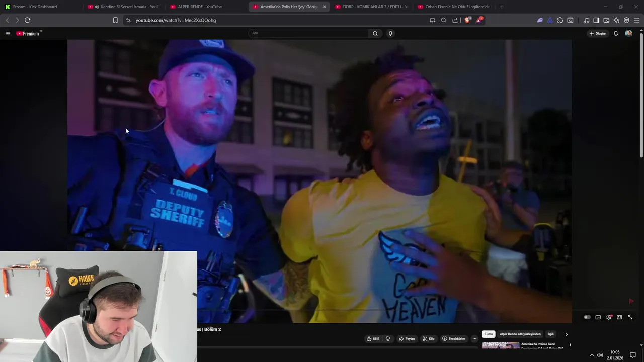Open the taskbar clock 10:05 calendar
Screen dimensions: 644x362
point(615,355)
